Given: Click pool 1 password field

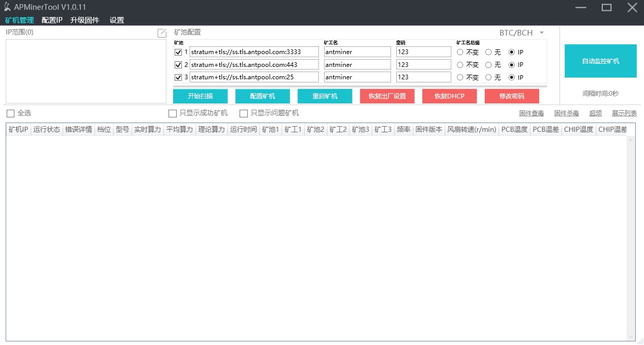Looking at the screenshot, I should point(424,52).
